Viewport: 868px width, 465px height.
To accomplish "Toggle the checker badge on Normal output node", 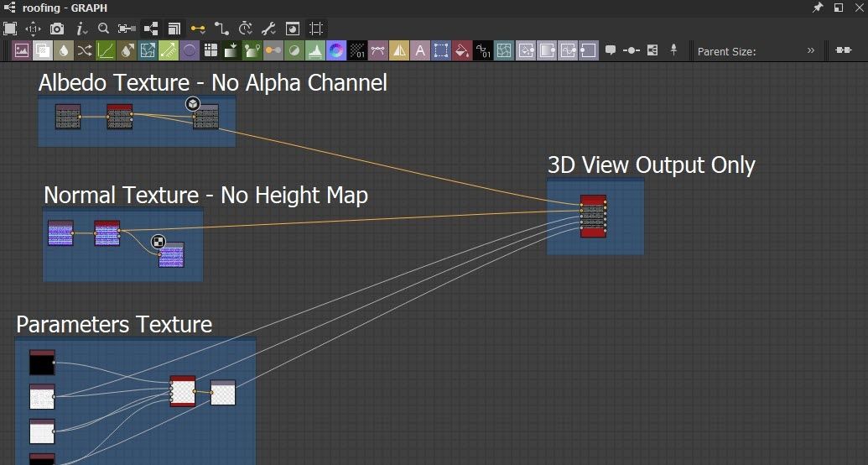I will (159, 243).
